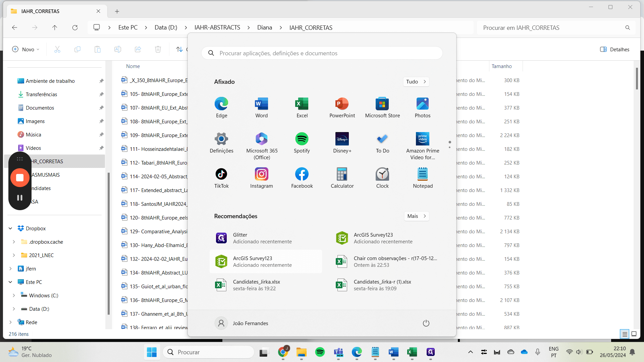
Task: Open Excel pinned app in Start menu
Action: point(302,108)
